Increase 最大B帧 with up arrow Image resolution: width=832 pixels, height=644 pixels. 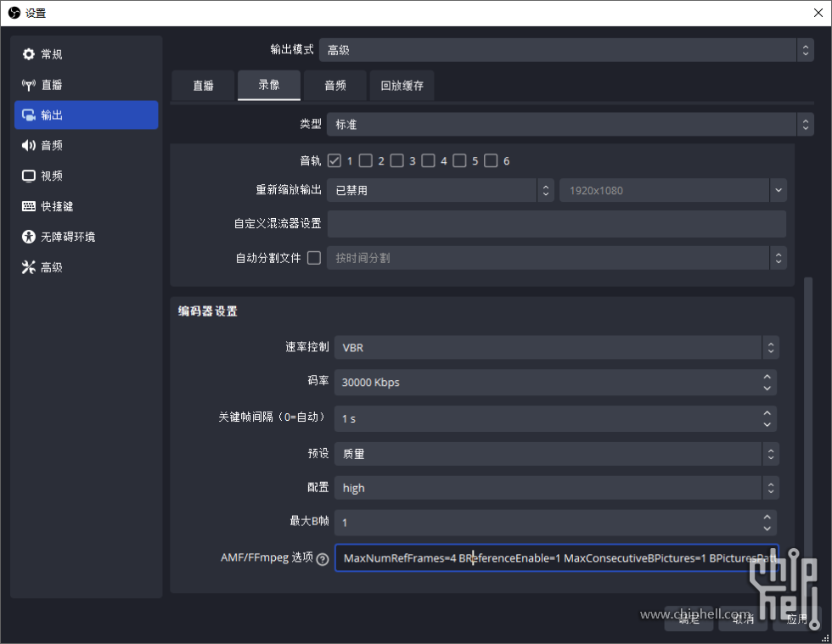(x=767, y=517)
